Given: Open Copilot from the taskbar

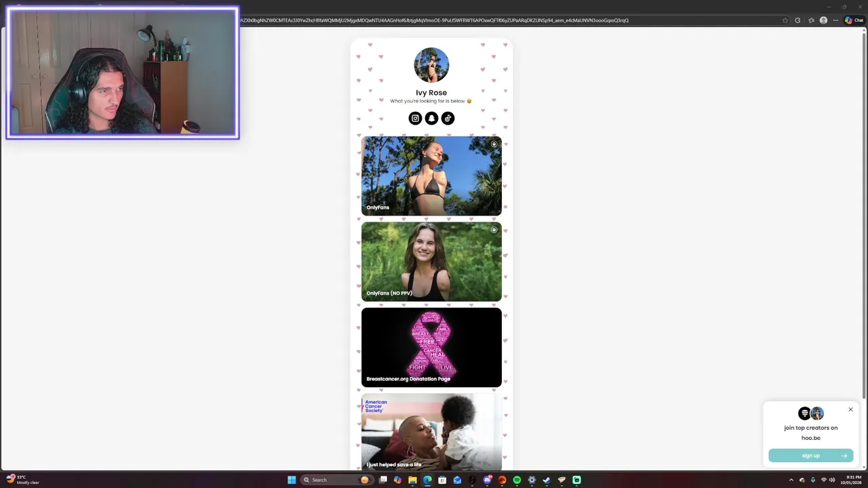Looking at the screenshot, I should coord(397,480).
